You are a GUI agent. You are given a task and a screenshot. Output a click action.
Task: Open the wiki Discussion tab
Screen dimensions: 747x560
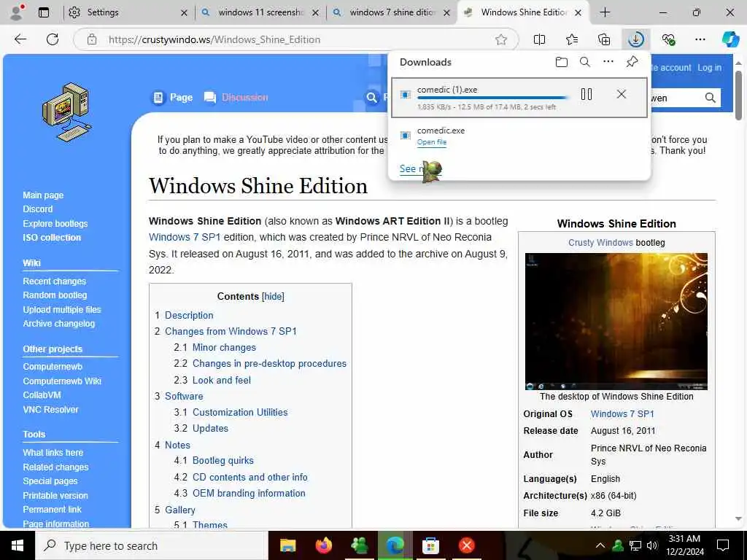click(236, 98)
